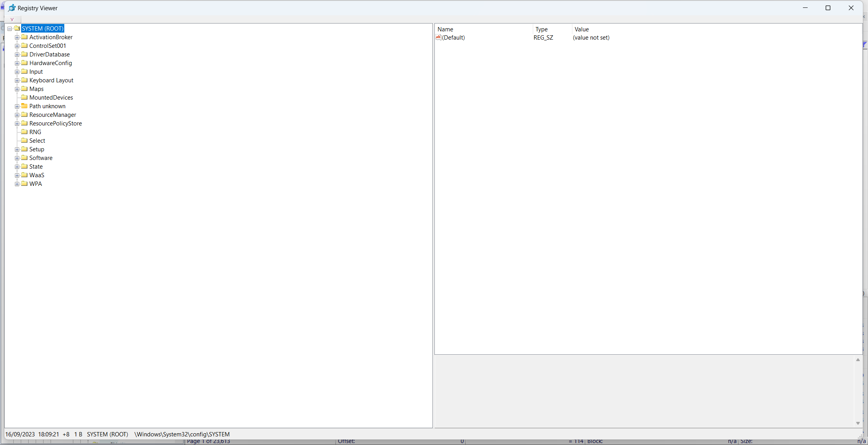Sort values by Name column header
The width and height of the screenshot is (868, 445).
(x=484, y=29)
